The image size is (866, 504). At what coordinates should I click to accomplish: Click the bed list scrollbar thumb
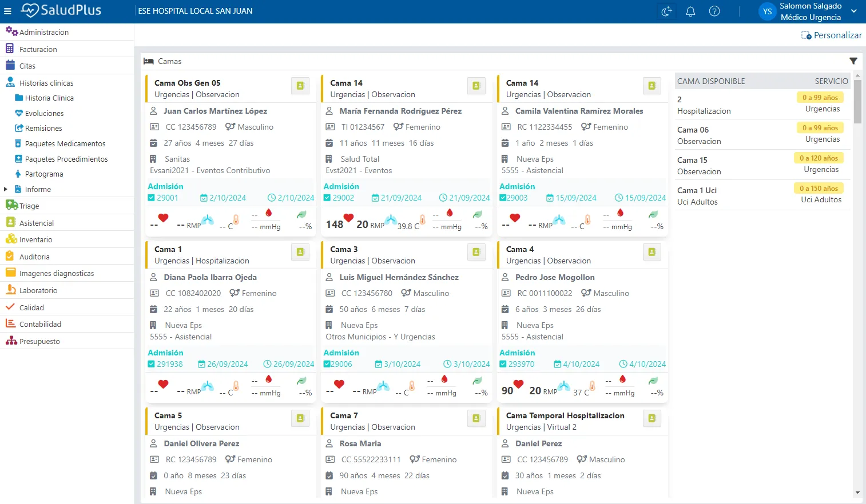tap(857, 102)
